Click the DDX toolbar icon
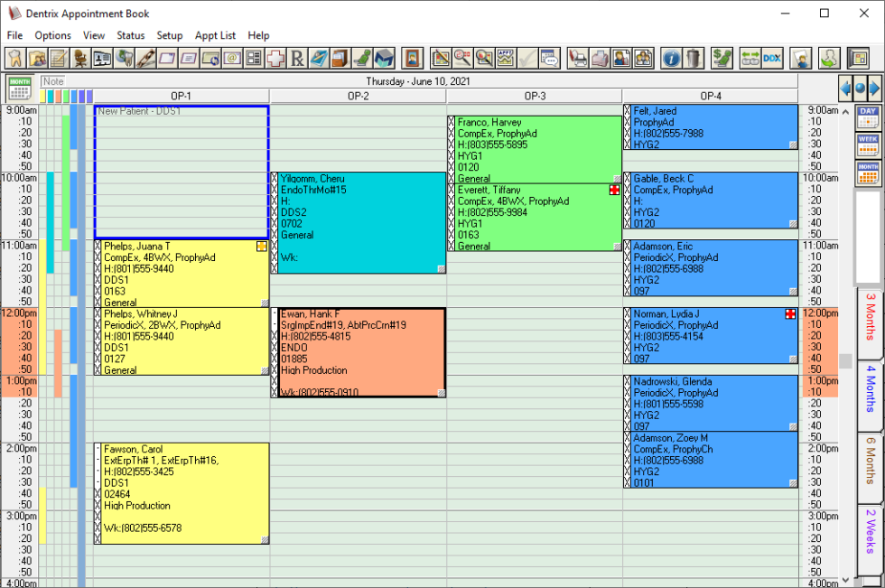The width and height of the screenshot is (885, 588). coord(772,59)
